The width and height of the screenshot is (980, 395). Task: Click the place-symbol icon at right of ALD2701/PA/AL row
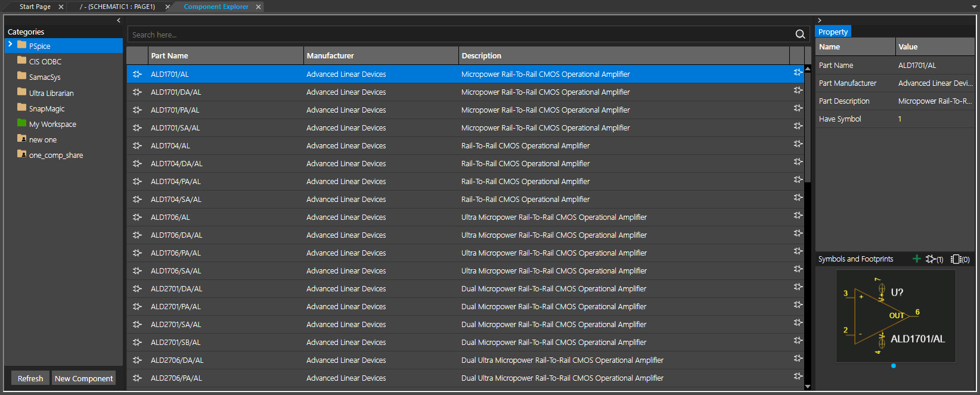(x=798, y=305)
